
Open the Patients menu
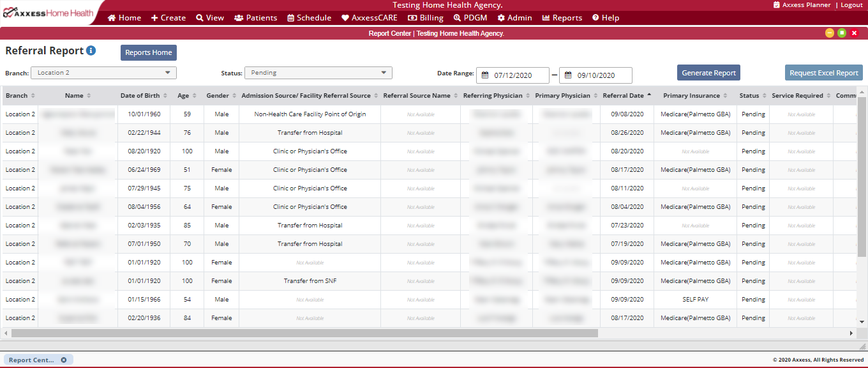(x=256, y=18)
